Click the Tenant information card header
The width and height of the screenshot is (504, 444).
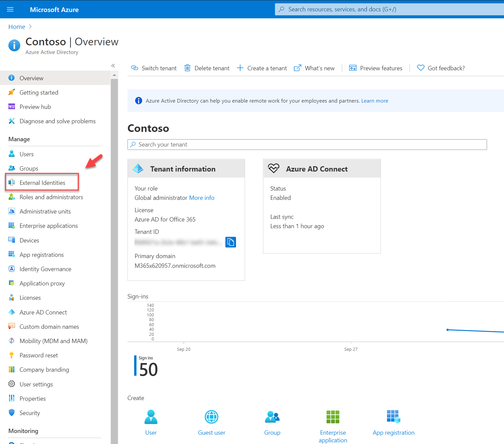pos(186,169)
